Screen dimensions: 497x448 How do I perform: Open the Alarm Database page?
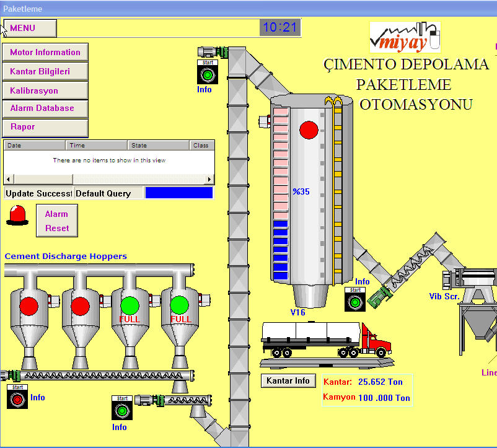(45, 108)
